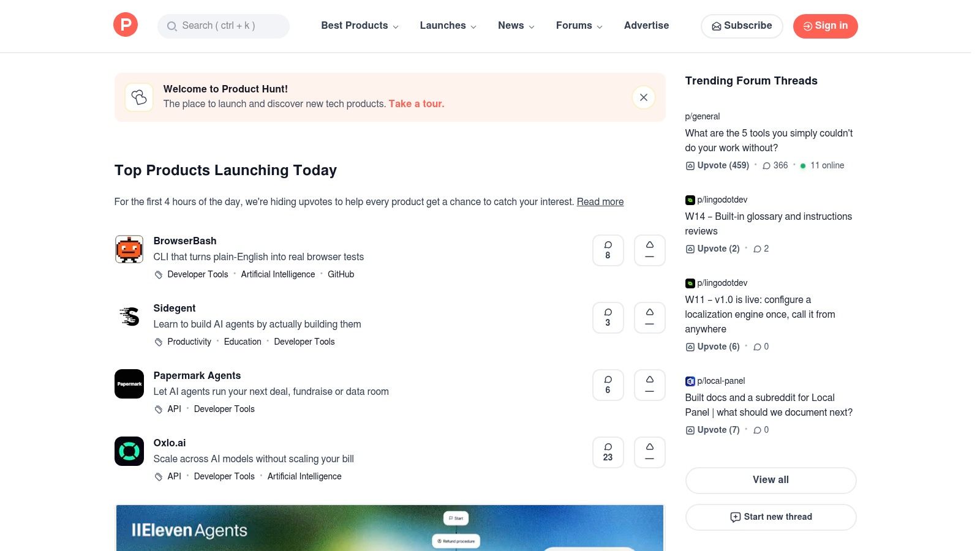Screen dimensions: 980x551
Task: Upvote Oxlo.ai with the arrow button
Action: [x=649, y=452]
